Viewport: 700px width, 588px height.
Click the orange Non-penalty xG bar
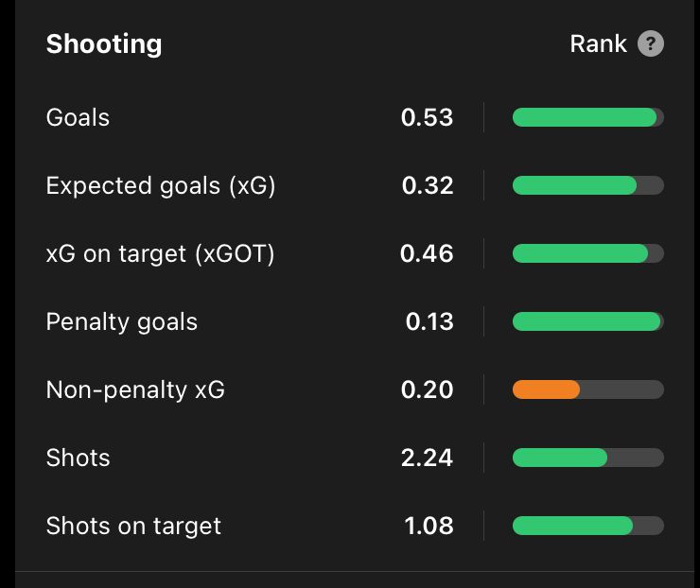coord(546,389)
